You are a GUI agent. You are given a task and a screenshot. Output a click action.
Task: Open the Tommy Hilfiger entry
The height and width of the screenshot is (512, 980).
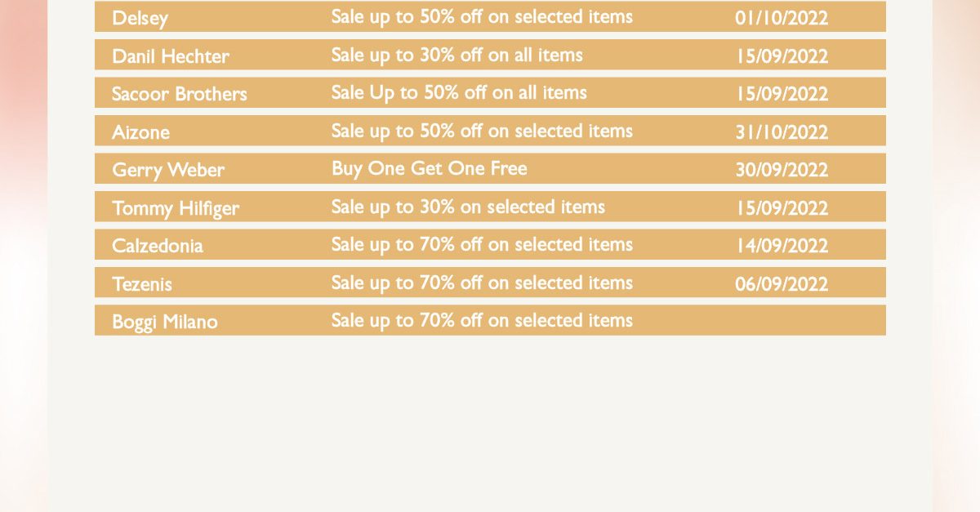176,208
